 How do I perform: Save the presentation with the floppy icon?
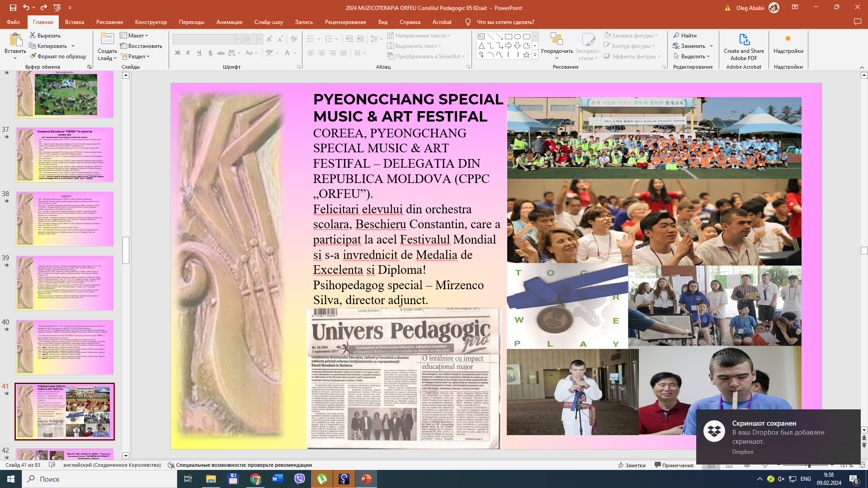coord(13,8)
